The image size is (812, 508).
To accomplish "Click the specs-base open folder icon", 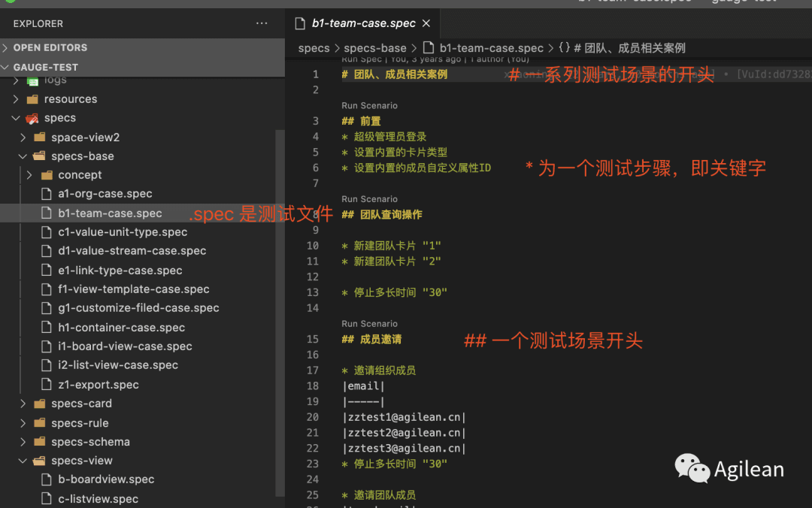I will (x=39, y=156).
